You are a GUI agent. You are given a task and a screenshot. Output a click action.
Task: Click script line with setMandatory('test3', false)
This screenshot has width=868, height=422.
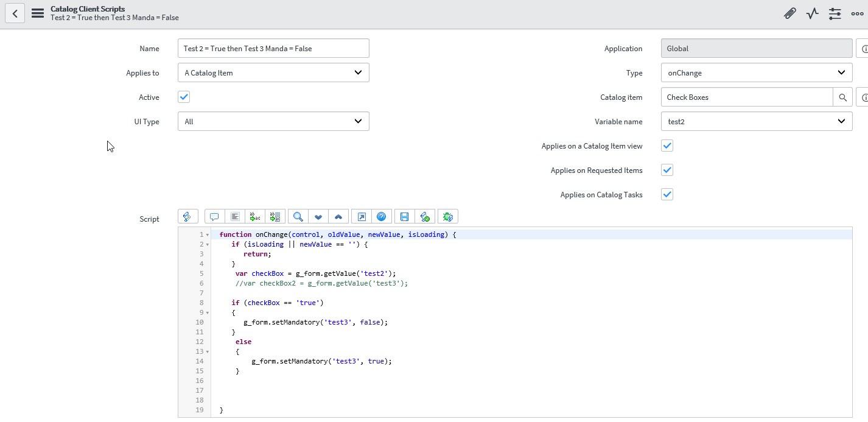point(315,322)
